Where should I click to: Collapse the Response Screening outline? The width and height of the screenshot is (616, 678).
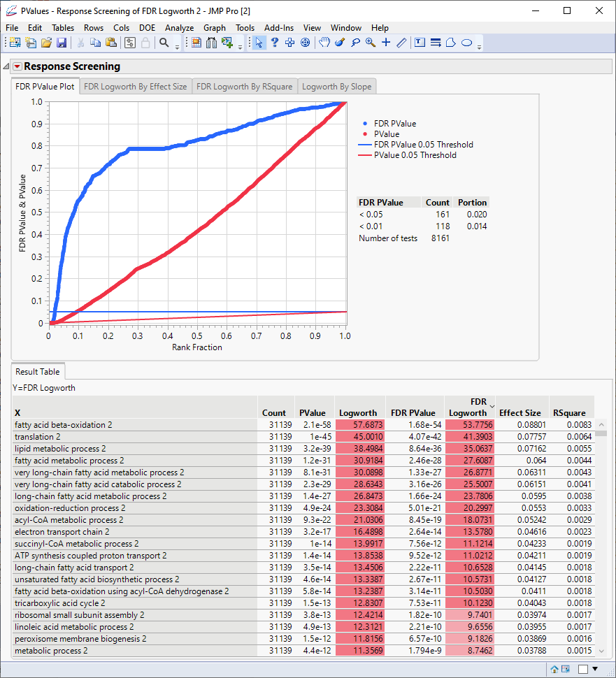pos(6,66)
